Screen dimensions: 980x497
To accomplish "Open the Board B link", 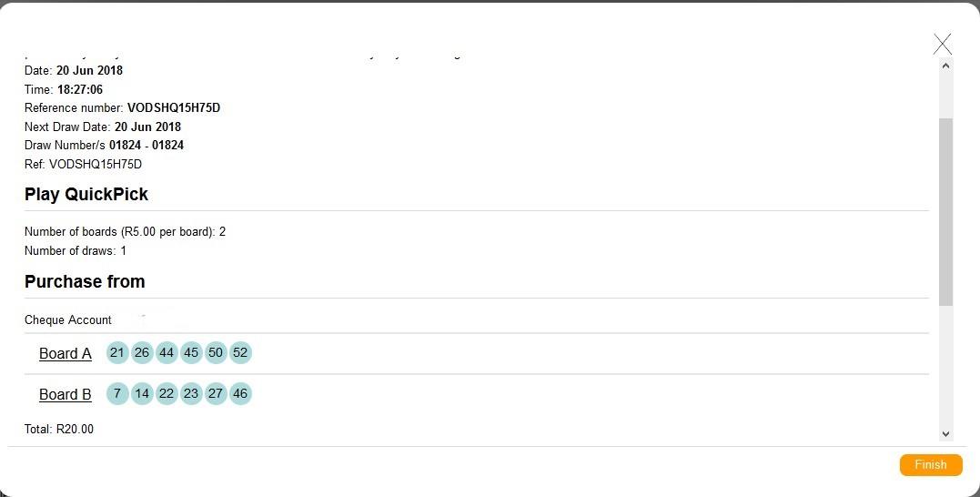I will (65, 394).
